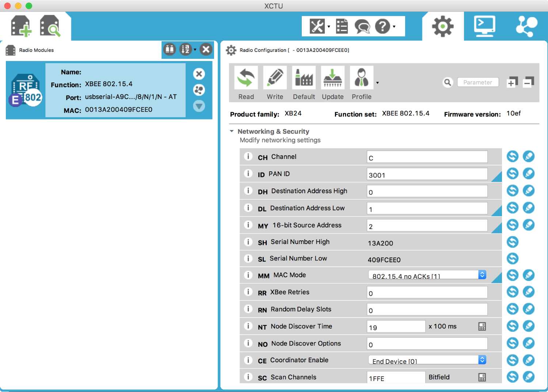
Task: Show info for SC Scan Channels
Action: (x=248, y=377)
